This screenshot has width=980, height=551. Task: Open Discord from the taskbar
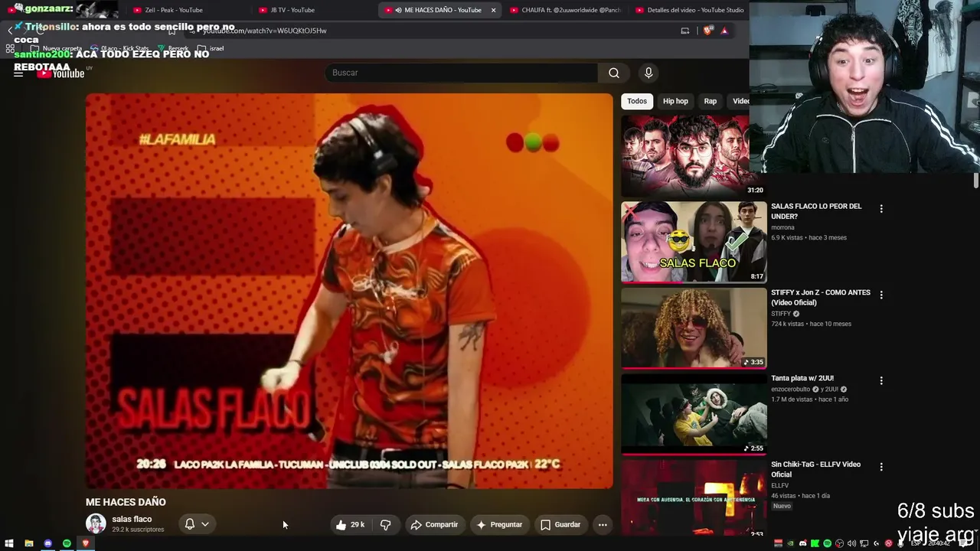tap(48, 543)
